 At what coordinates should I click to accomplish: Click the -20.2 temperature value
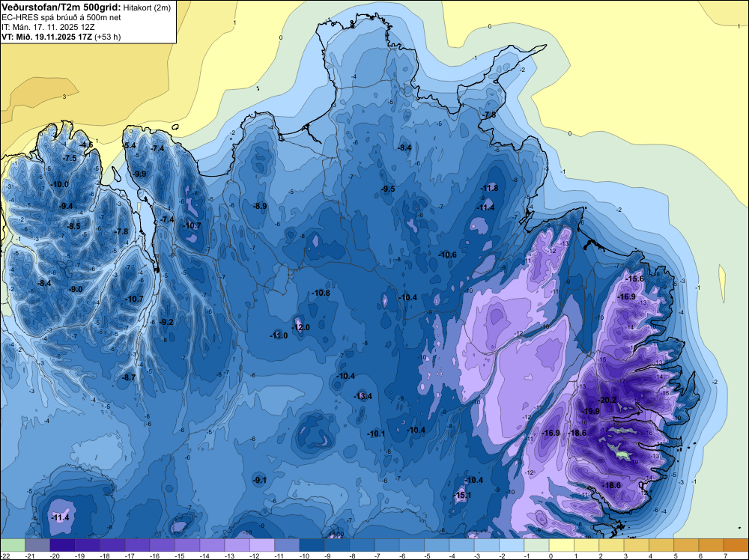(x=607, y=401)
